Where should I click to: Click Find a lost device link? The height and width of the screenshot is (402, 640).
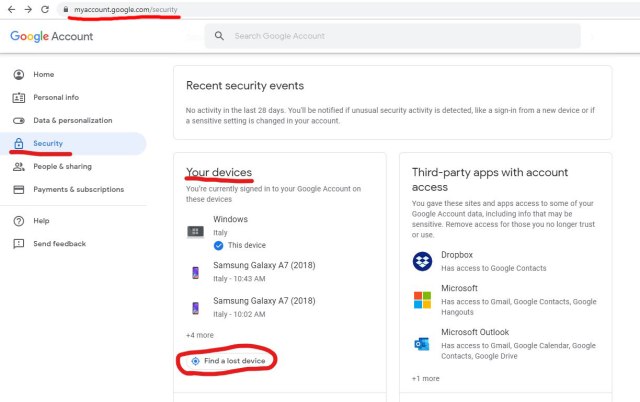pyautogui.click(x=234, y=360)
